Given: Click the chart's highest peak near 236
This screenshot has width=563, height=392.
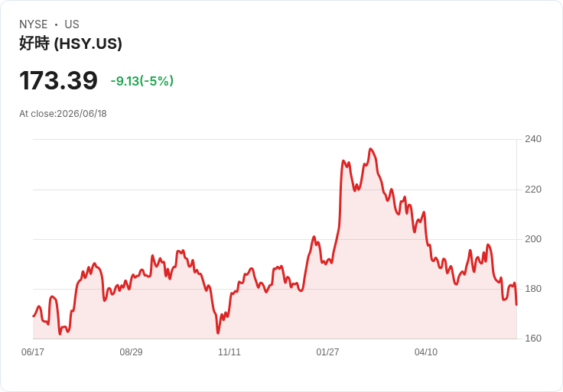Looking at the screenshot, I should [371, 149].
